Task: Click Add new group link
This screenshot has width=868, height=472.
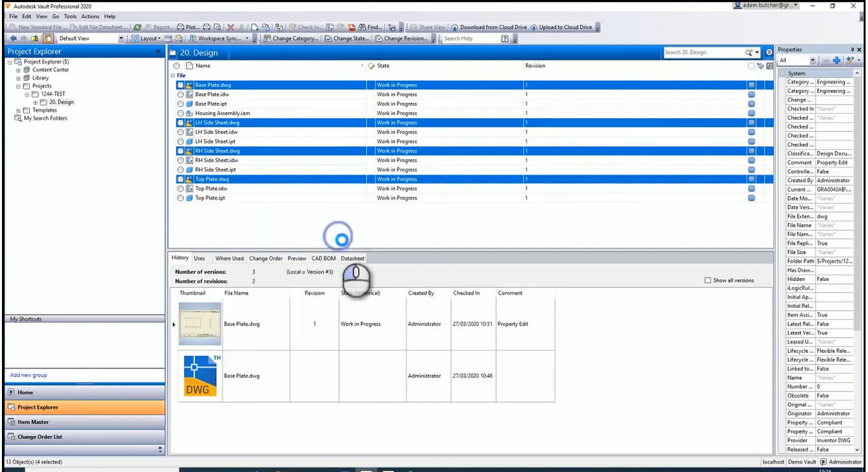Action: [x=29, y=375]
